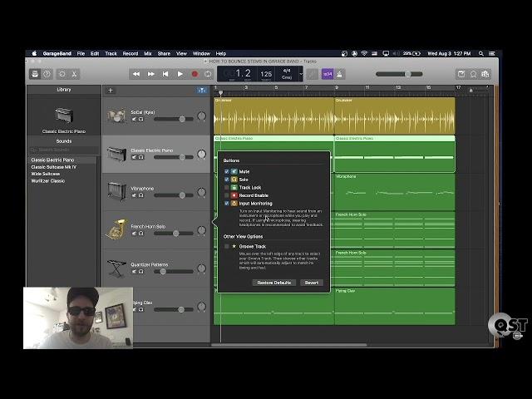Uncheck the Mute button checkbox
Viewport: 532px width, 399px height.
[x=227, y=172]
